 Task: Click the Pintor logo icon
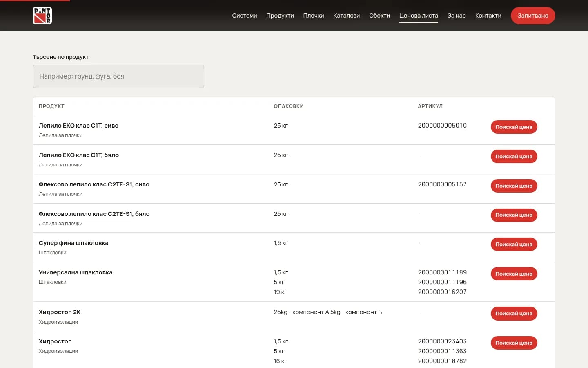pyautogui.click(x=42, y=16)
